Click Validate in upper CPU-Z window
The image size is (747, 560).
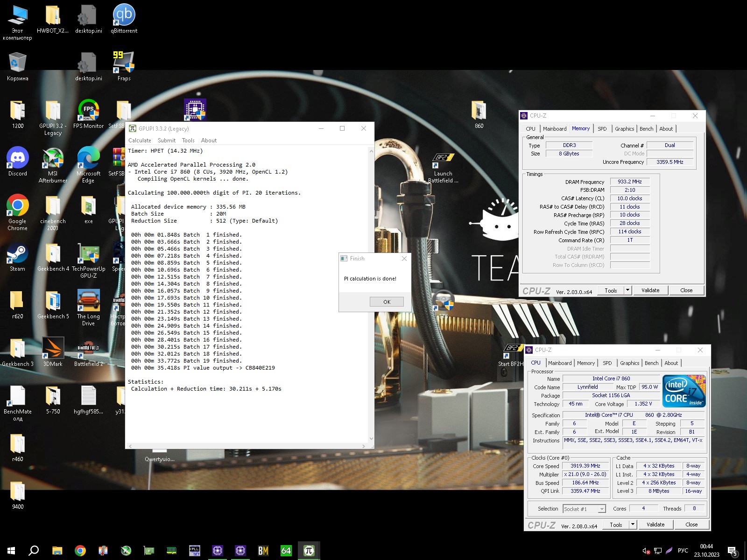650,290
